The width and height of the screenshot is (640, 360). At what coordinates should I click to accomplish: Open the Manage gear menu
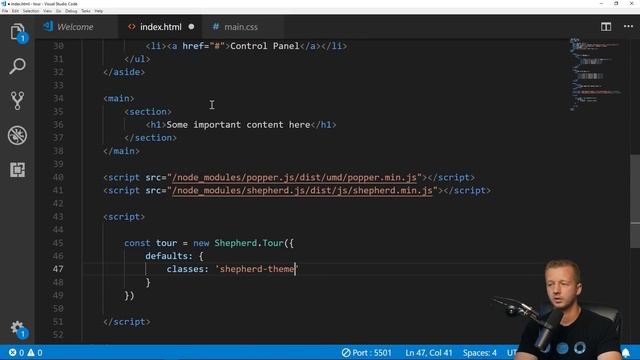tap(18, 329)
